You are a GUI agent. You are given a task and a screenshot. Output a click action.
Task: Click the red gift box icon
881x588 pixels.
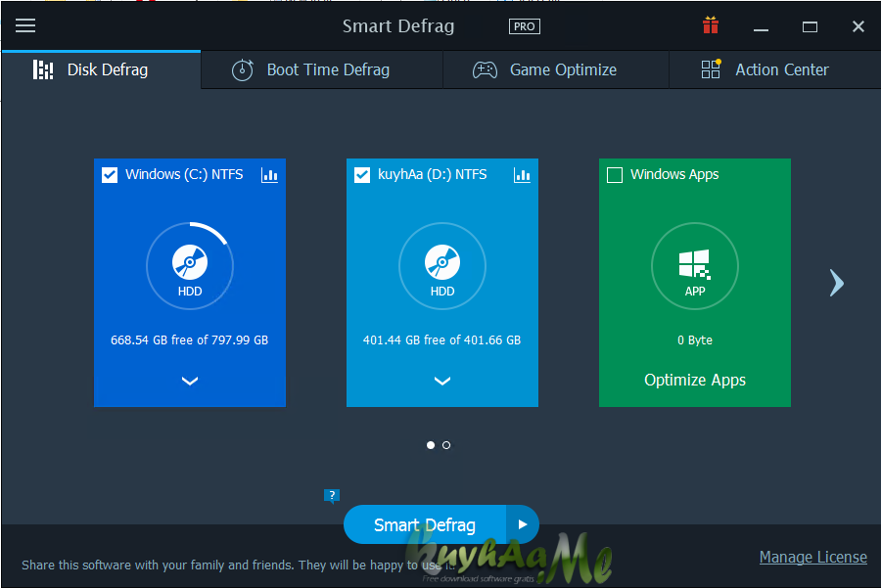tap(711, 25)
